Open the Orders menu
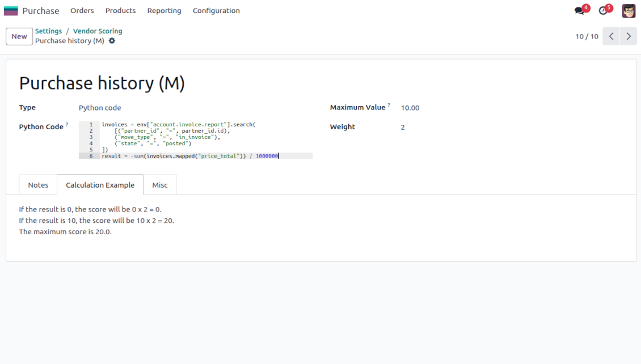Screen dimensions: 641x364 [82, 11]
